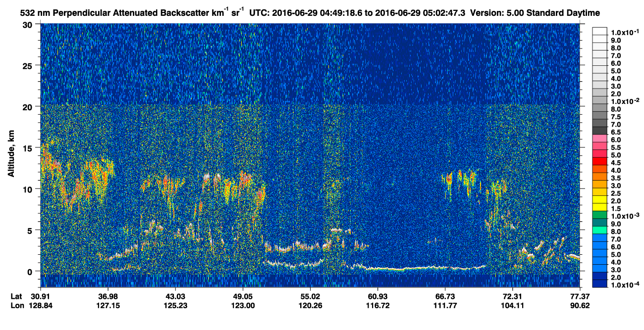644x330 pixels.
Task: Select the 4.5 label on the color scale
Action: click(x=616, y=163)
